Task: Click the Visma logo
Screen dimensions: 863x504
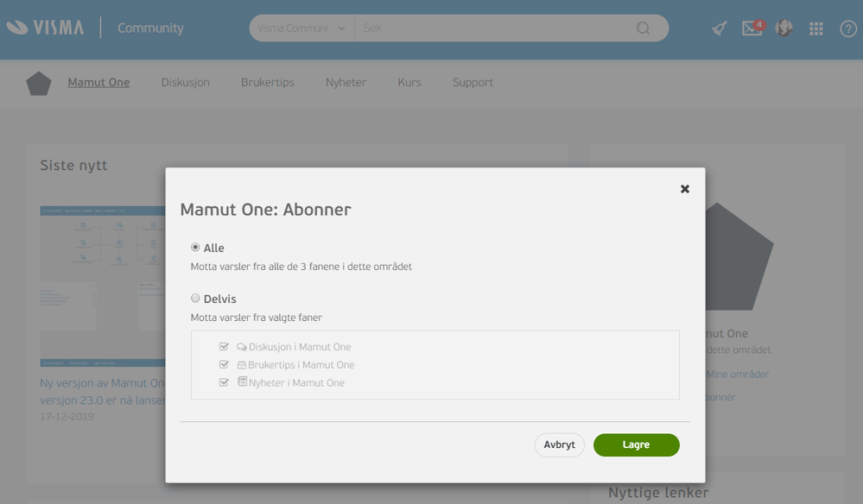Action: [46, 28]
